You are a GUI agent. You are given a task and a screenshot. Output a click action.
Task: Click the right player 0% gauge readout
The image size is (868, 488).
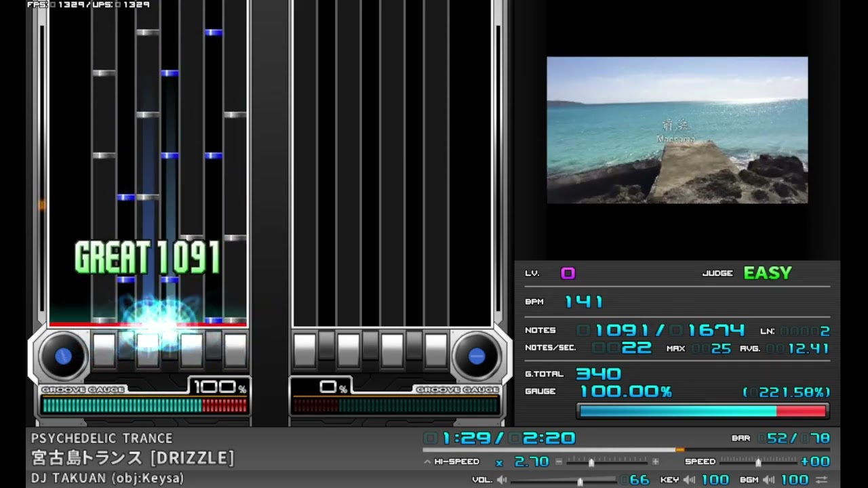333,388
